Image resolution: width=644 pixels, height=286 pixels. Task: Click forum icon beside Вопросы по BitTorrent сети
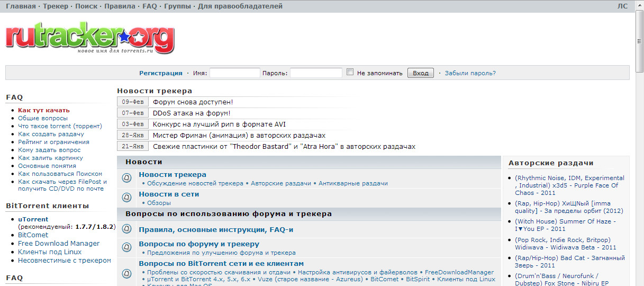(x=127, y=274)
